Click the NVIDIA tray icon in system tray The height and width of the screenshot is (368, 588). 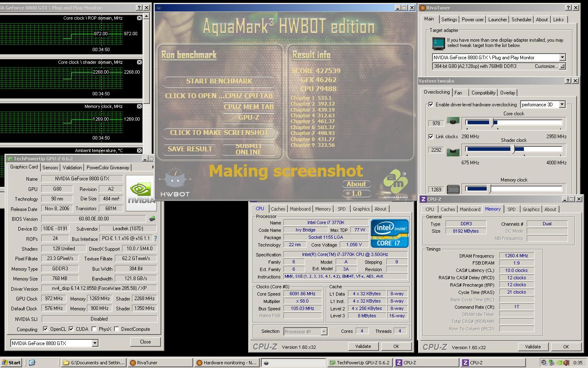pyautogui.click(x=559, y=363)
